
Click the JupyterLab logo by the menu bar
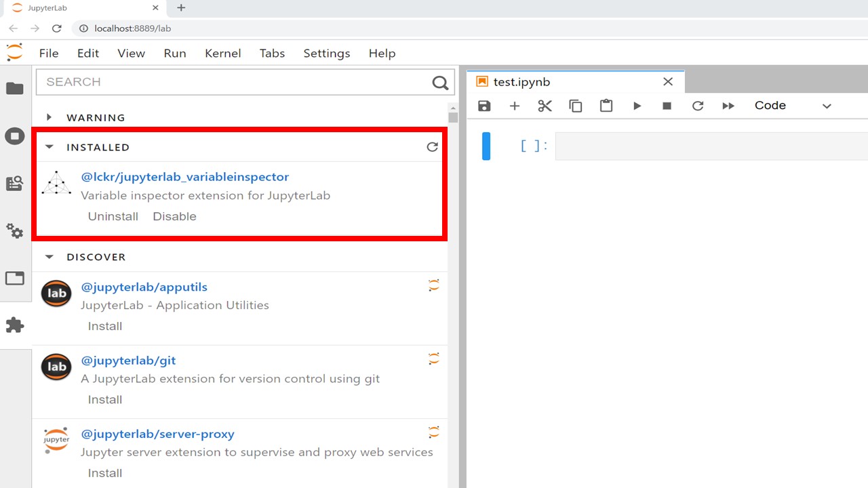tap(14, 53)
